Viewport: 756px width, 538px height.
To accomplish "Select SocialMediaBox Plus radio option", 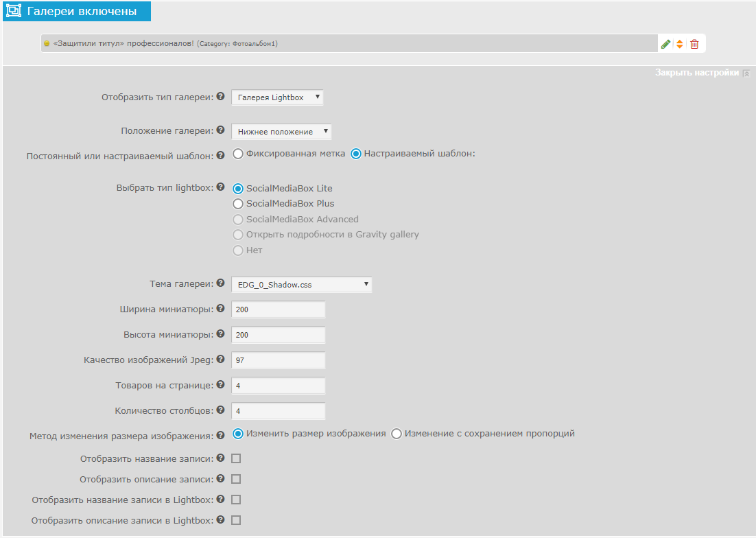I will (x=238, y=204).
